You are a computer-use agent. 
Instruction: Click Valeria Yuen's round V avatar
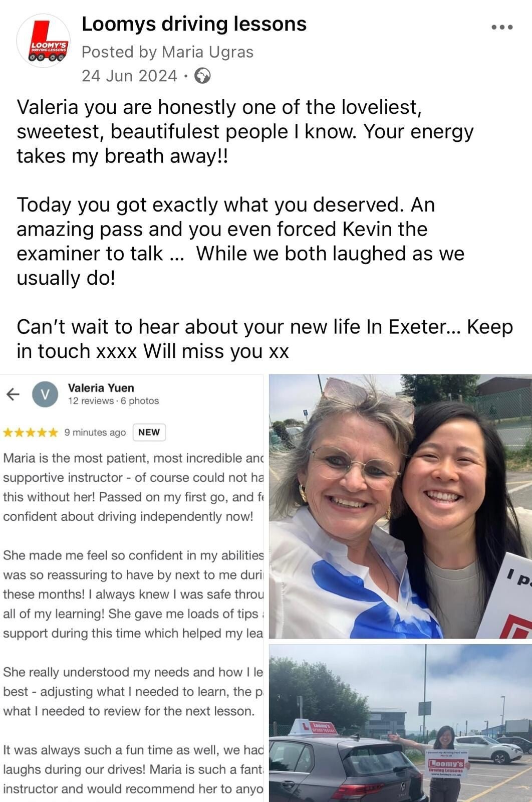[x=45, y=394]
